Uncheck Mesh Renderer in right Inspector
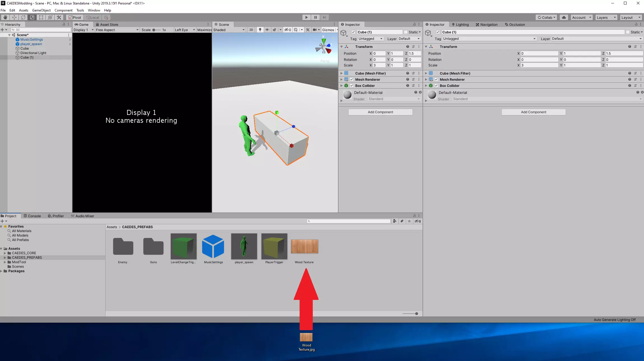Image resolution: width=644 pixels, height=361 pixels. (436, 80)
